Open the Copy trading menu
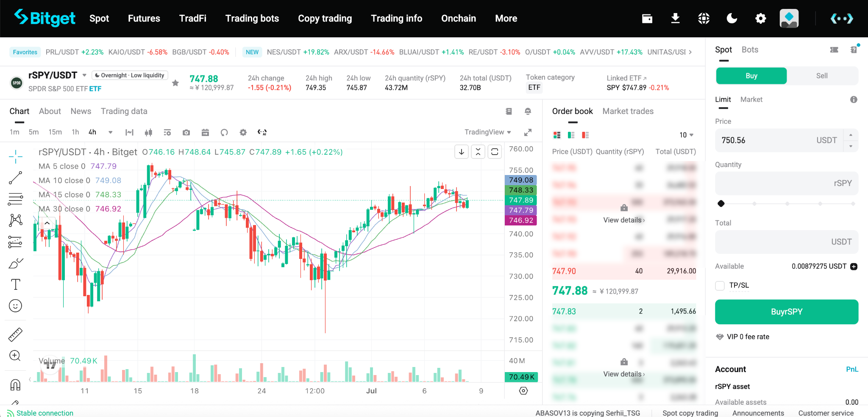Viewport: 868px width, 417px height. [x=325, y=18]
